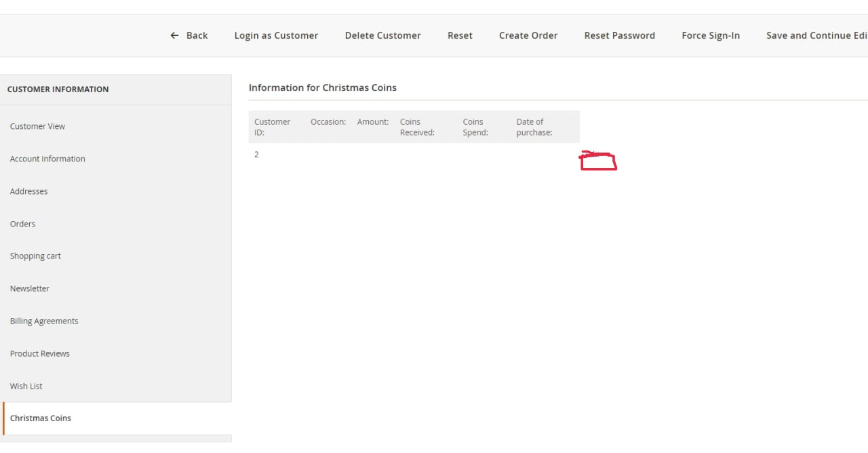Go to the Orders tab
868x453 pixels.
tap(22, 224)
